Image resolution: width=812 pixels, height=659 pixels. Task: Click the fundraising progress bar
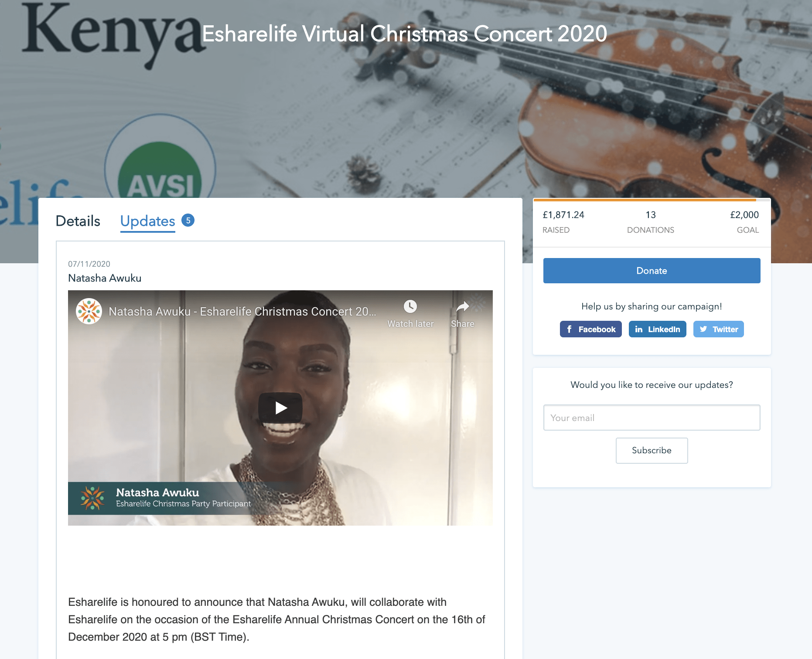point(652,200)
